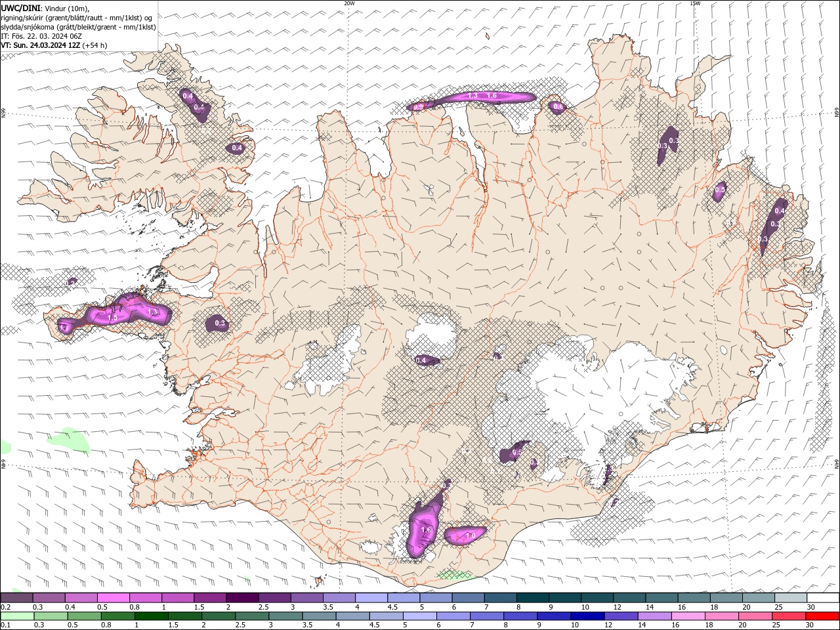
Task: Click the 10 label in bottom legend row
Action: coord(575,625)
